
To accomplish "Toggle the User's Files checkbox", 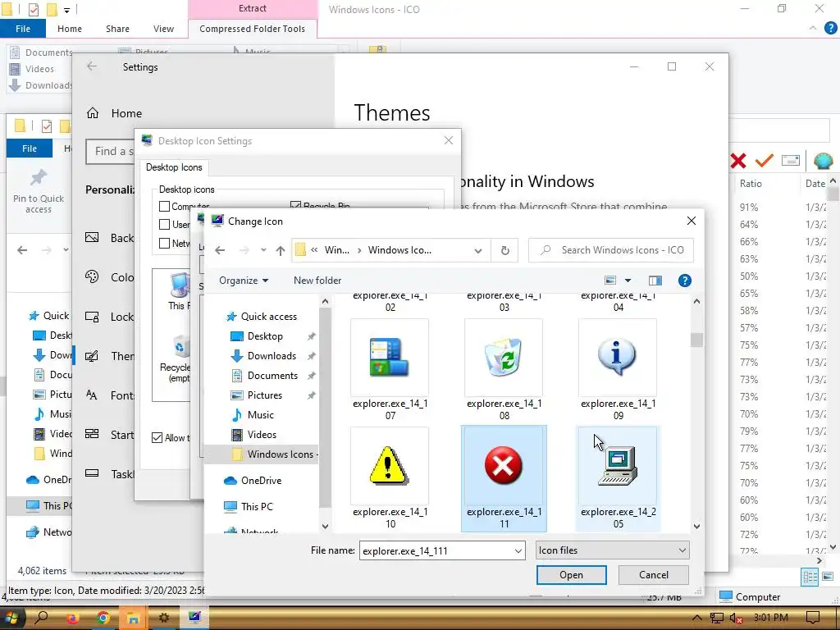I will click(x=164, y=225).
